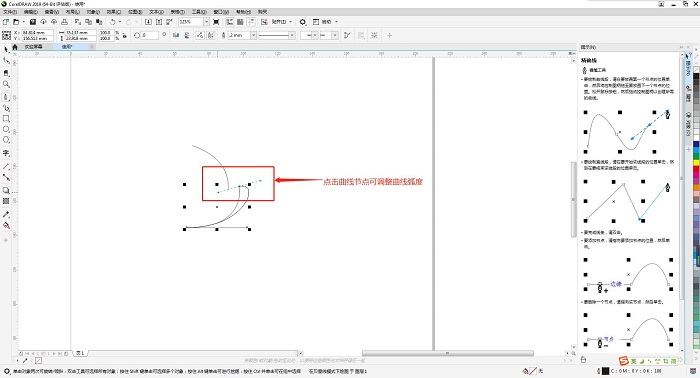The height and width of the screenshot is (378, 700).
Task: Click the rotation angle input field
Action: [150, 35]
